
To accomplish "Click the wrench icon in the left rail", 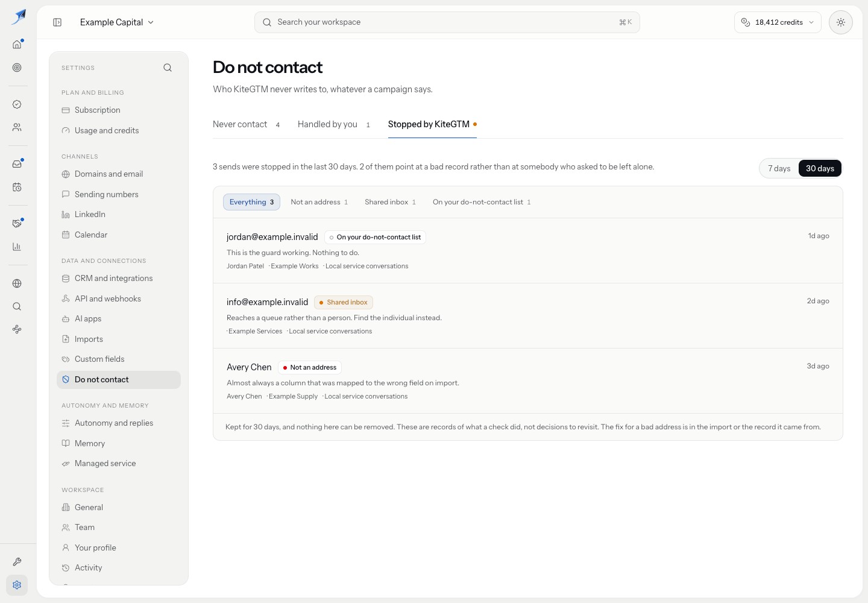I will (17, 562).
